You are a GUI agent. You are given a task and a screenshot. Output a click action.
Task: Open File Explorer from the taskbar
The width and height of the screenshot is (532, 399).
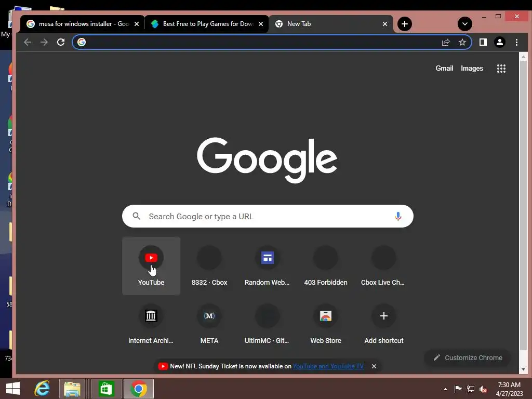72,389
